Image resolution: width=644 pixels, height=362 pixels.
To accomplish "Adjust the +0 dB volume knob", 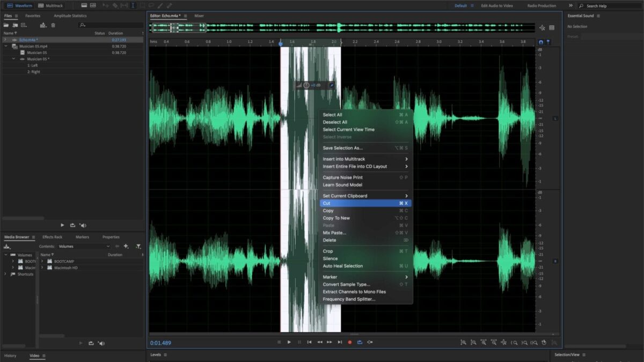I will pyautogui.click(x=306, y=85).
